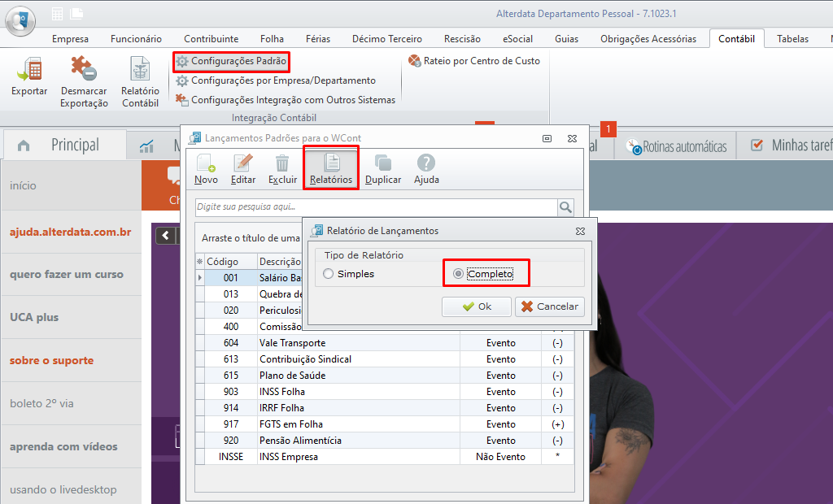Screen dimensions: 833x504
Task: Select row 914 IRRF Folha
Action: (x=385, y=408)
